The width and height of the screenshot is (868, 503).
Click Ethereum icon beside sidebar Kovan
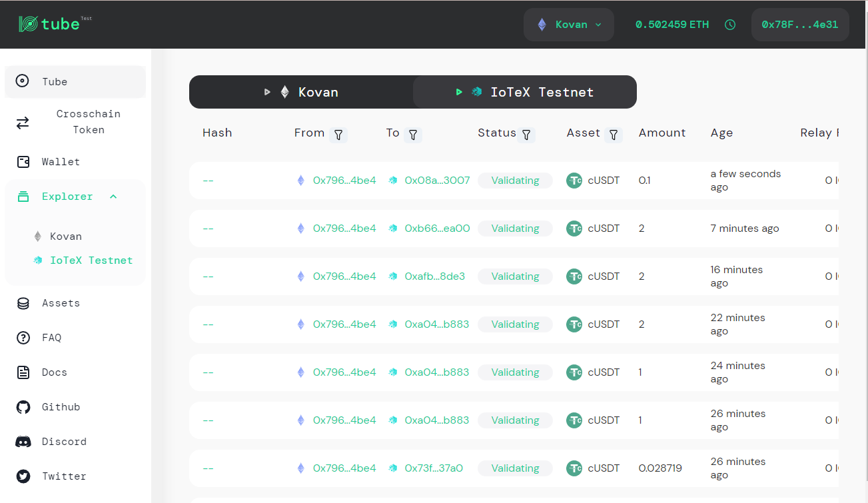38,237
